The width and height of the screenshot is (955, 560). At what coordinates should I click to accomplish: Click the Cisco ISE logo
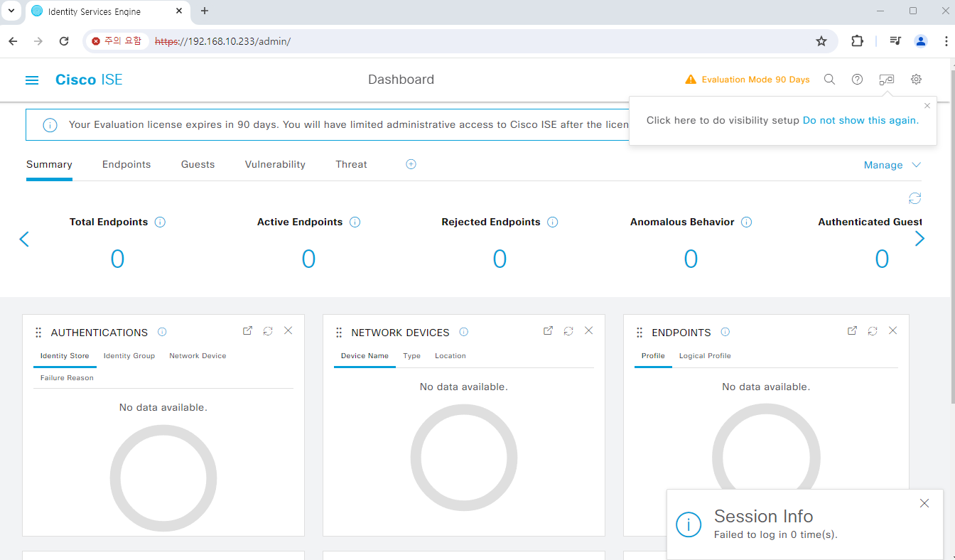(89, 80)
